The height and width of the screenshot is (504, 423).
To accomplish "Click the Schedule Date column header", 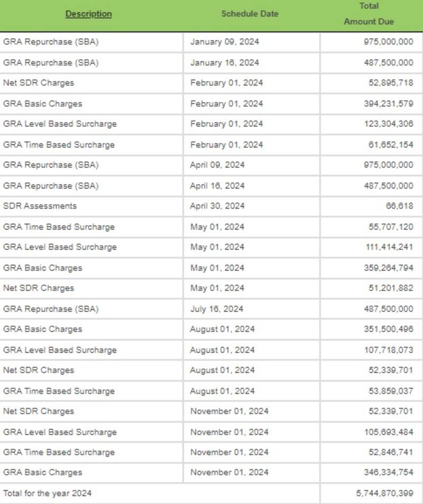I will 250,14.
